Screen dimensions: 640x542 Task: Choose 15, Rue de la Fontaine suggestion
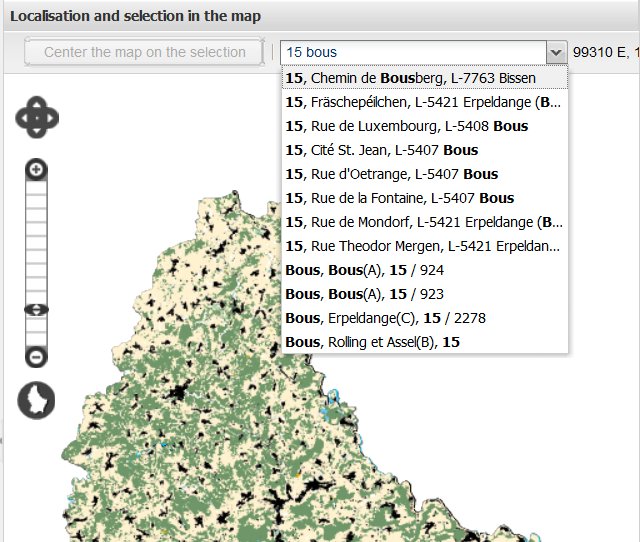tap(400, 198)
